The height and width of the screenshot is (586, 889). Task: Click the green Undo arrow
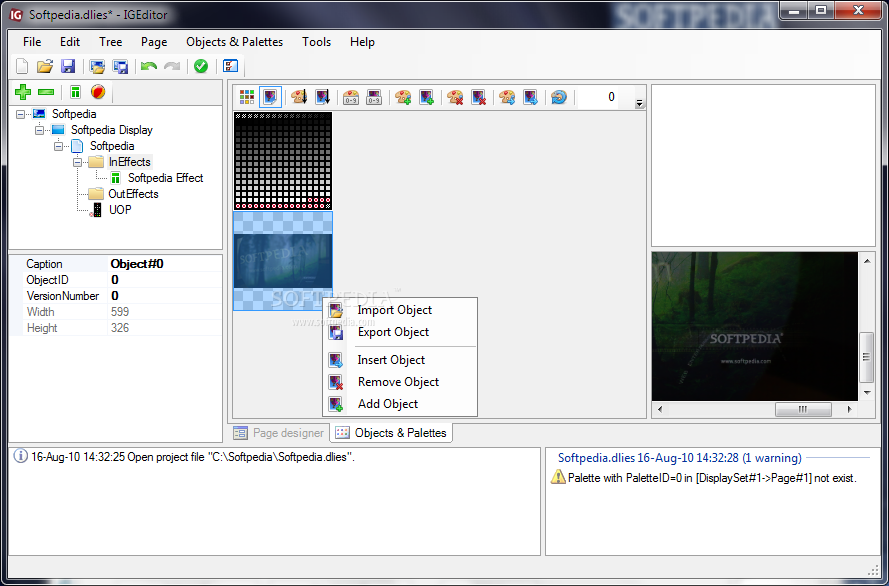(149, 66)
